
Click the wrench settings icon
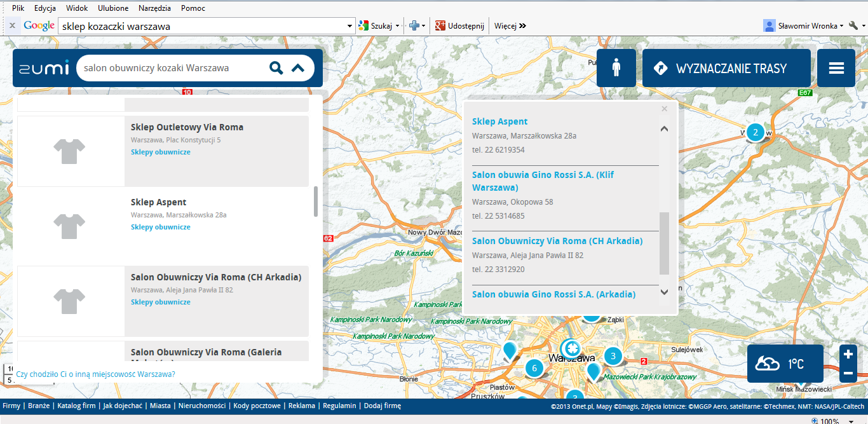(x=853, y=26)
